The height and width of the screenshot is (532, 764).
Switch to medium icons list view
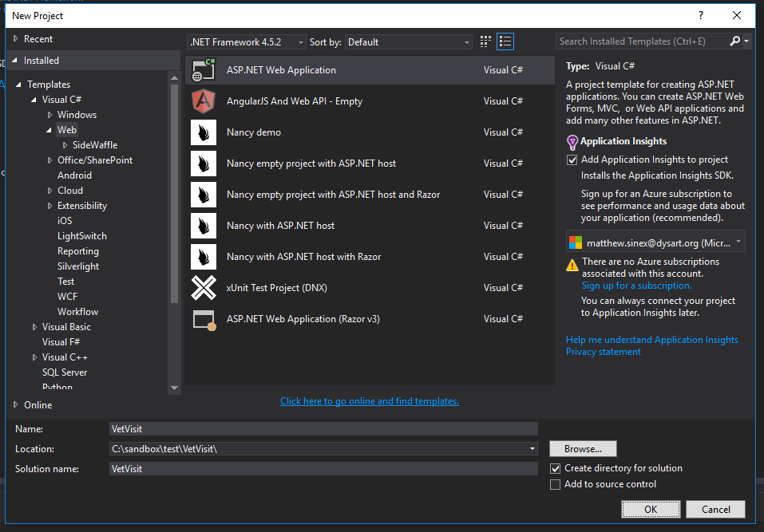(505, 41)
